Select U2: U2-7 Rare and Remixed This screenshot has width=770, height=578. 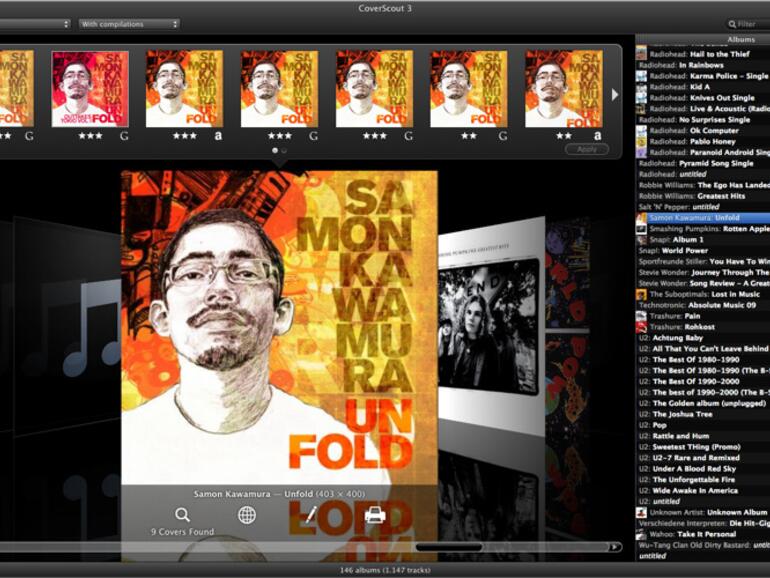click(x=703, y=458)
